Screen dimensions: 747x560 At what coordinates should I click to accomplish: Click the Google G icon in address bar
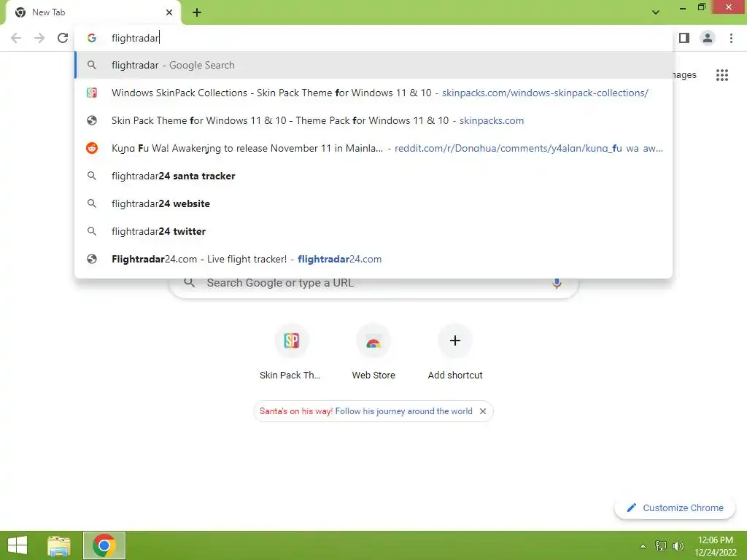tap(92, 38)
